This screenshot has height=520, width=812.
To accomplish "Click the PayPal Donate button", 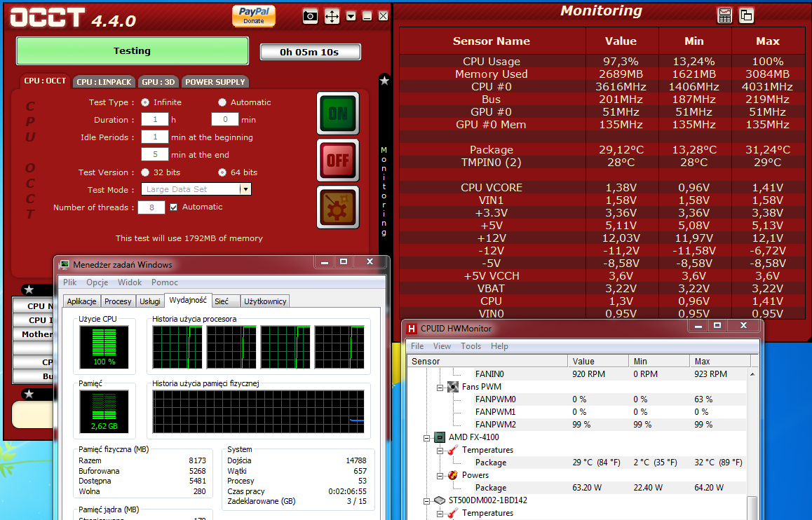I will 254,15.
